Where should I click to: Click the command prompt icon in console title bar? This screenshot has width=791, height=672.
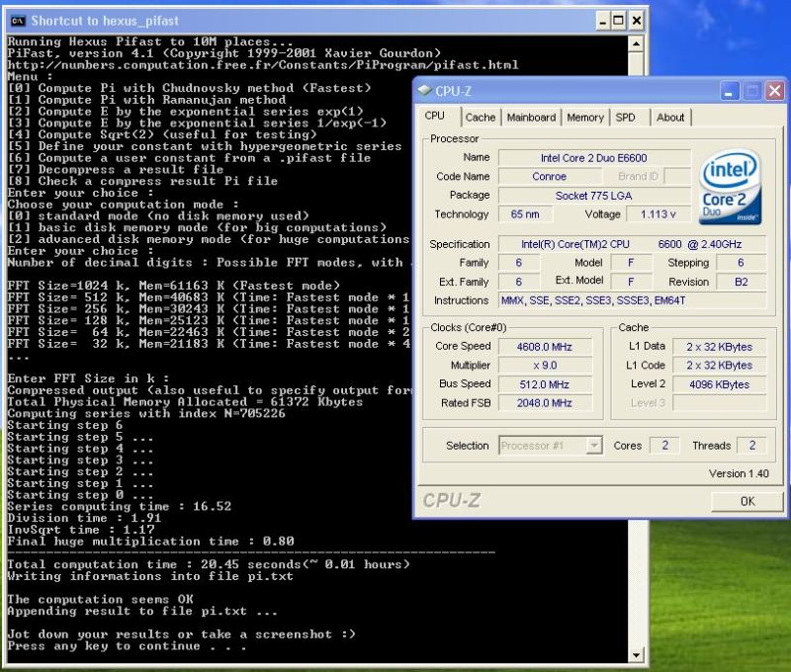click(18, 21)
